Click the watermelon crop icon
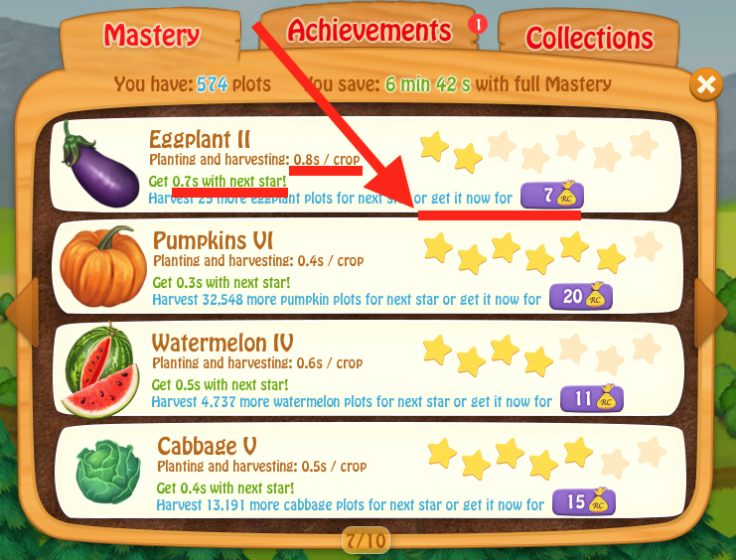 [x=102, y=370]
